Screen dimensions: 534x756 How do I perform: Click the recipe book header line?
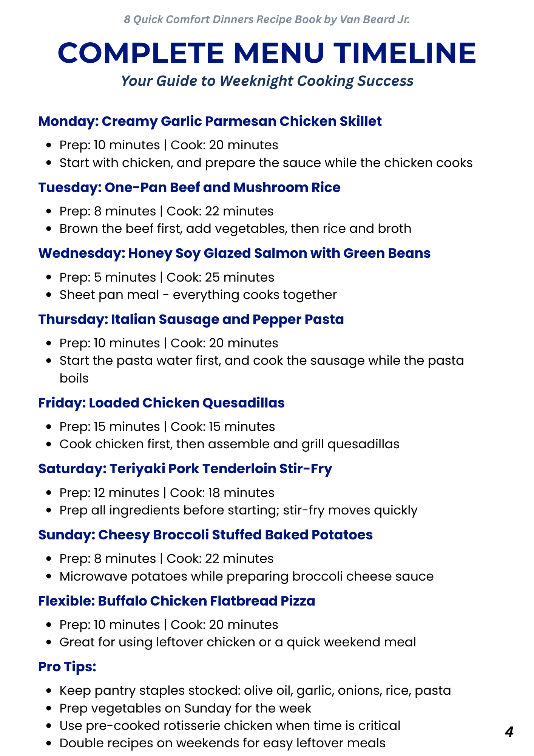tap(267, 19)
